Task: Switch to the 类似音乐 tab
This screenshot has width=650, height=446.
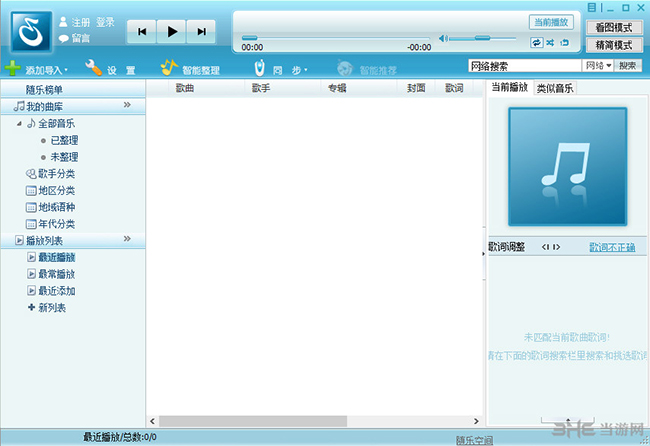Action: tap(555, 89)
